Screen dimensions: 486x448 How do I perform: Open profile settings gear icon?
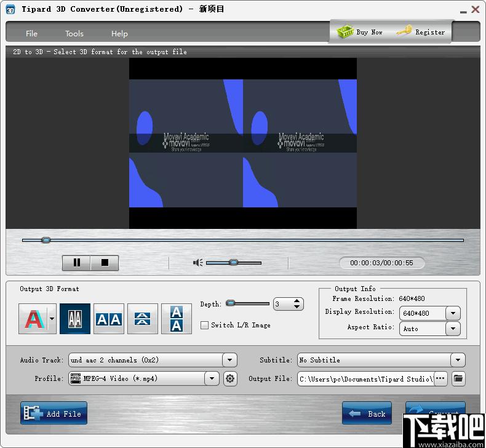pos(230,378)
